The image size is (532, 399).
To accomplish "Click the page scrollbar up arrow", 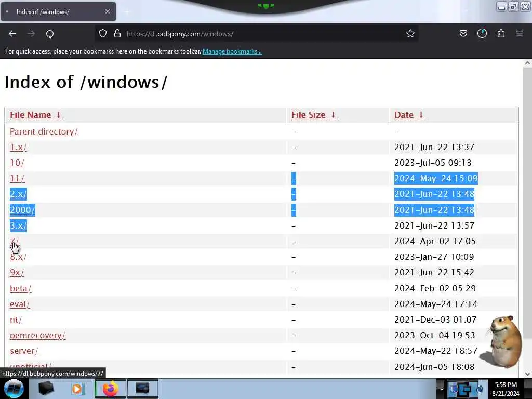I will tap(527, 63).
